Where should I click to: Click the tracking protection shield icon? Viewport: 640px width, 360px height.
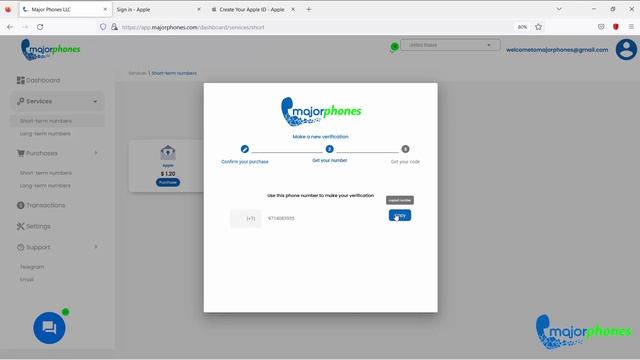103,27
